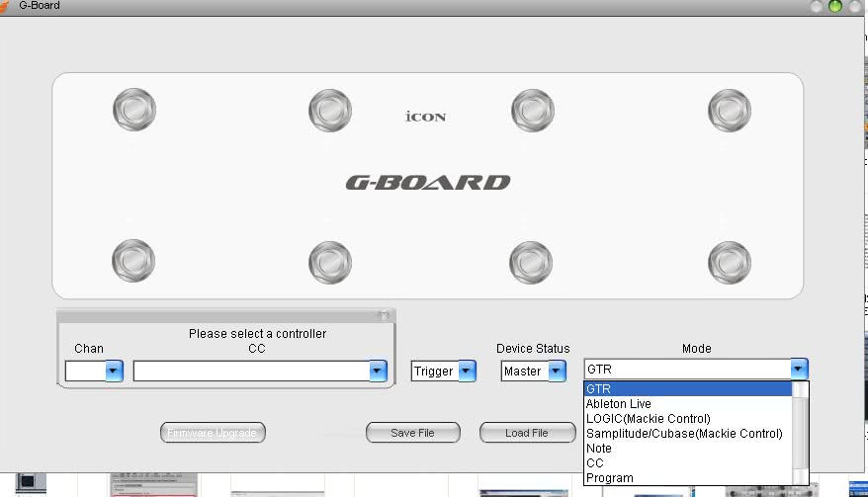Screen dimensions: 868x497
Task: Select the third footswitch in the top row
Action: [533, 111]
